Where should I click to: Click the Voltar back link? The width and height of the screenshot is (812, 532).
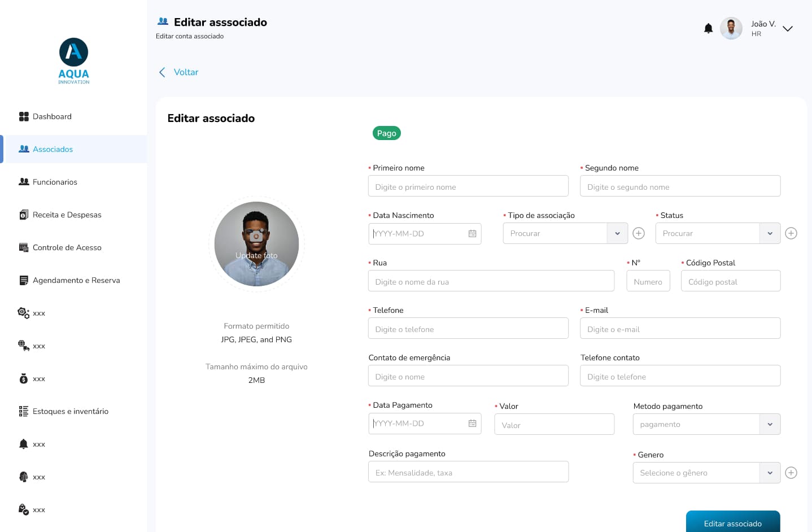(179, 72)
